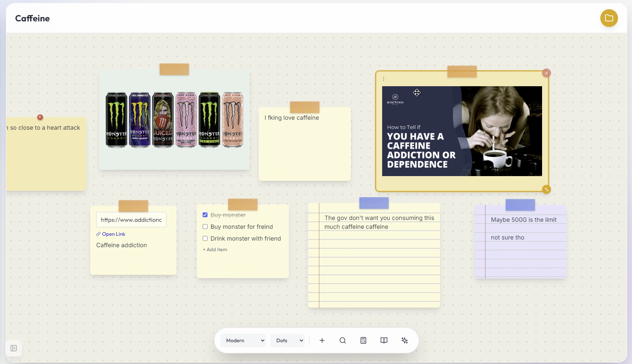Open search with the magnifier icon
Image resolution: width=632 pixels, height=364 pixels.
click(343, 340)
